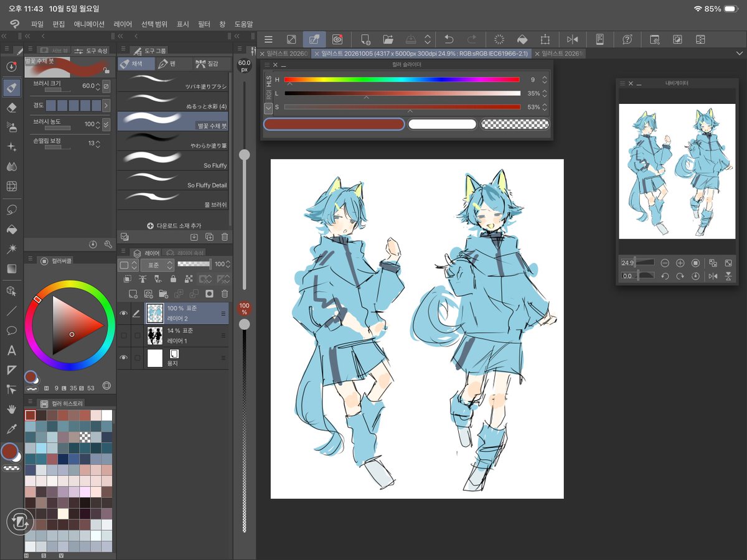747x560 pixels.
Task: Toggle the transparent color checkered swatch
Action: [515, 124]
